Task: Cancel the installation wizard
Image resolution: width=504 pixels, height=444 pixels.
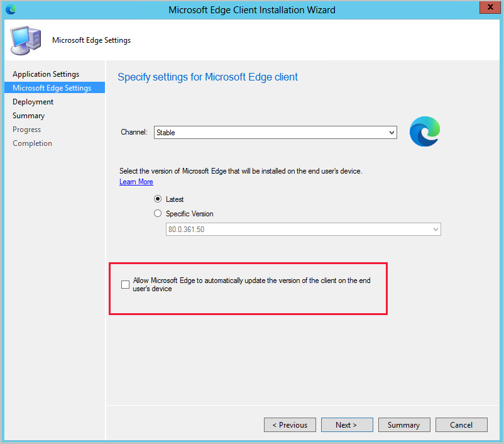Action: pos(461,425)
